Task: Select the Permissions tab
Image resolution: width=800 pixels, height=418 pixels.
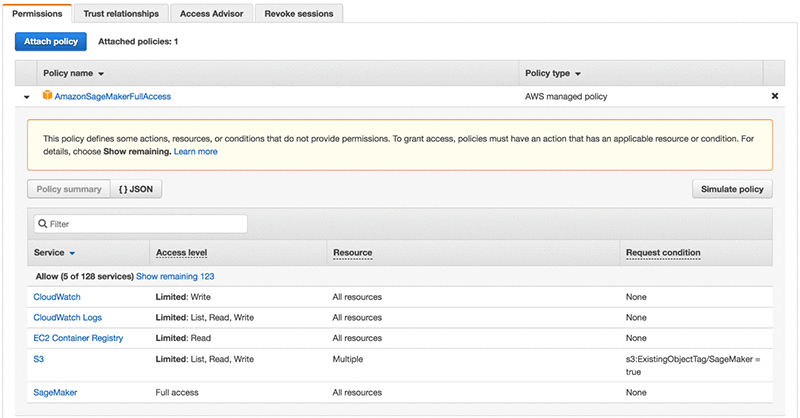Action: 37,14
